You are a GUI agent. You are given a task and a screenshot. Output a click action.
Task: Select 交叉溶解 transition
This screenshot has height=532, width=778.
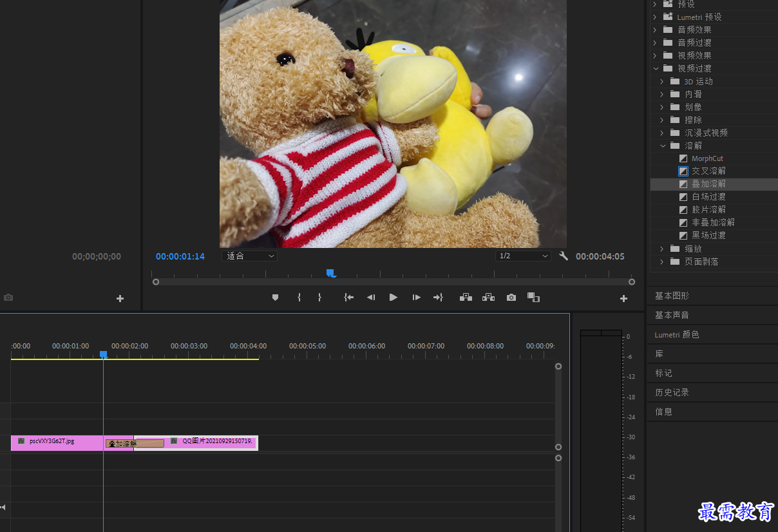point(708,171)
